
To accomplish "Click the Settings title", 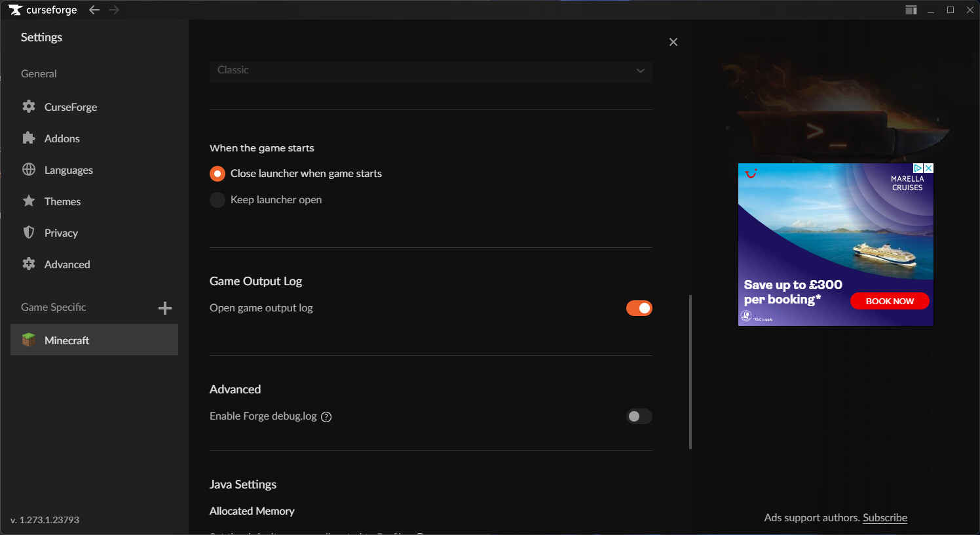I will [41, 37].
